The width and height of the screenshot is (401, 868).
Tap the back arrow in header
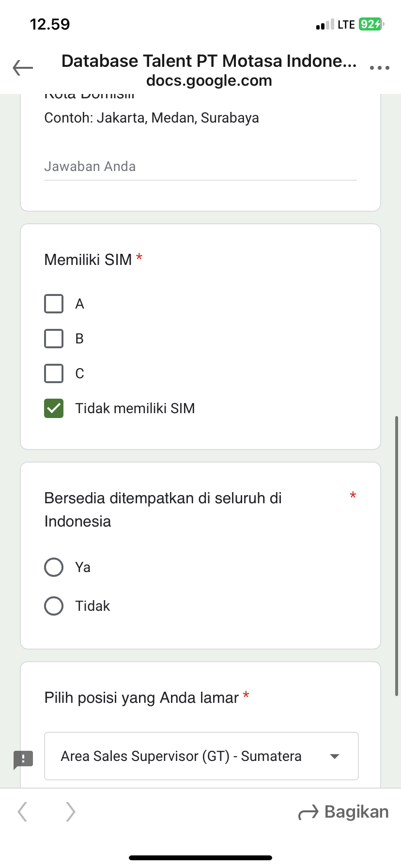coord(23,68)
